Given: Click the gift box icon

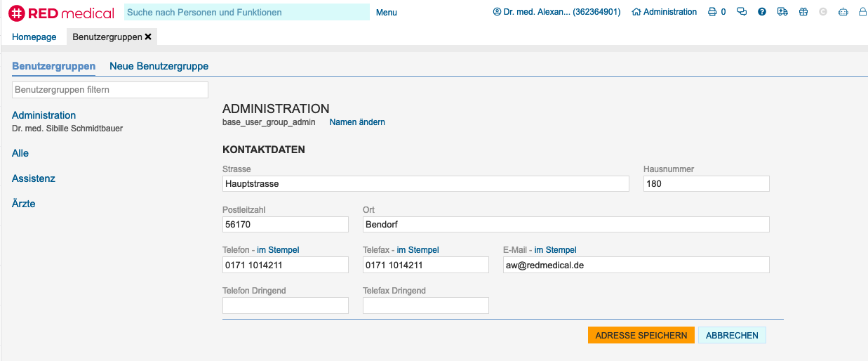Looking at the screenshot, I should (x=803, y=12).
